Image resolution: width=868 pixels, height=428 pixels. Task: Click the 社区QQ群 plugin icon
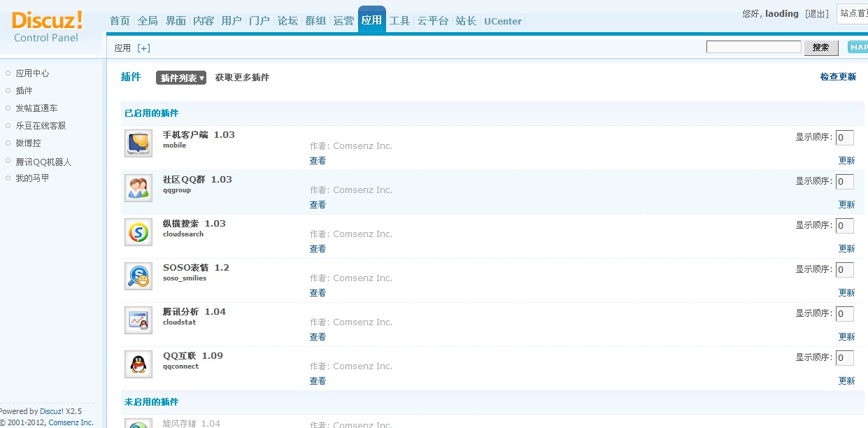[138, 187]
